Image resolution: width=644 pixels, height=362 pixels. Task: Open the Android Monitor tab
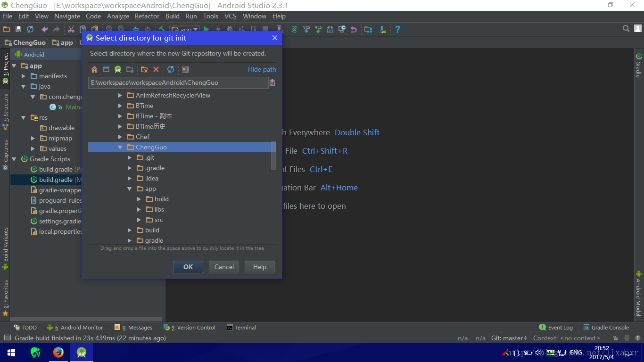[75, 328]
